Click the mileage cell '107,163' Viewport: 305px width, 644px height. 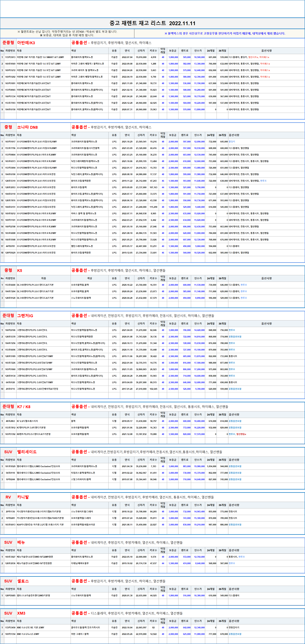click(x=153, y=187)
